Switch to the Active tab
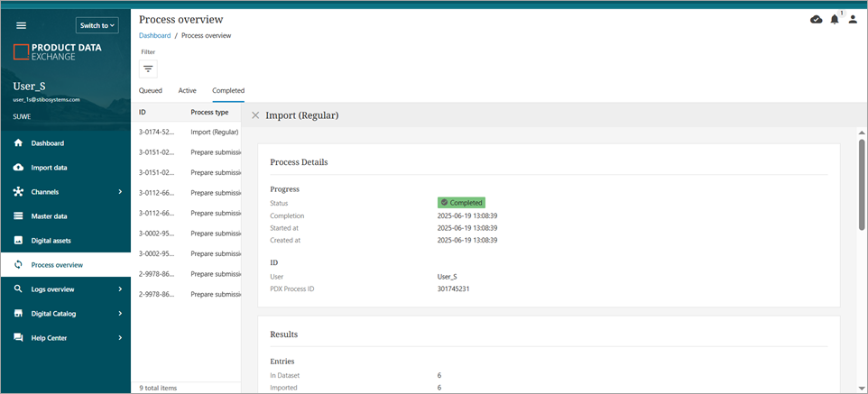The height and width of the screenshot is (394, 868). [x=187, y=91]
